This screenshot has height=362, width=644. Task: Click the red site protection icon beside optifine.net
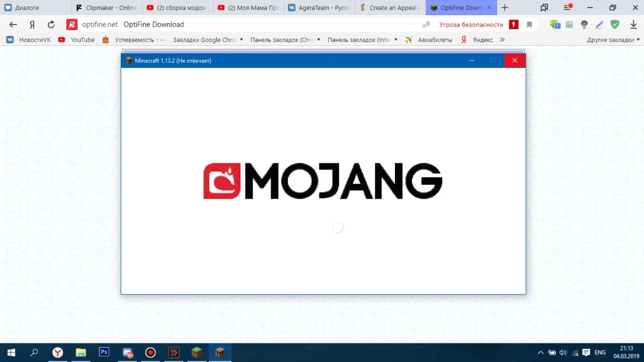72,24
